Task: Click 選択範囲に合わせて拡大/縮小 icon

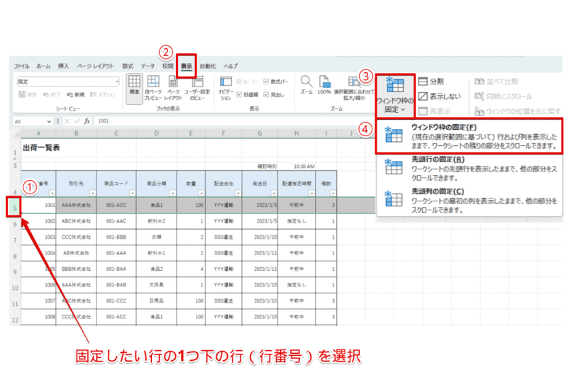Action: tap(354, 82)
